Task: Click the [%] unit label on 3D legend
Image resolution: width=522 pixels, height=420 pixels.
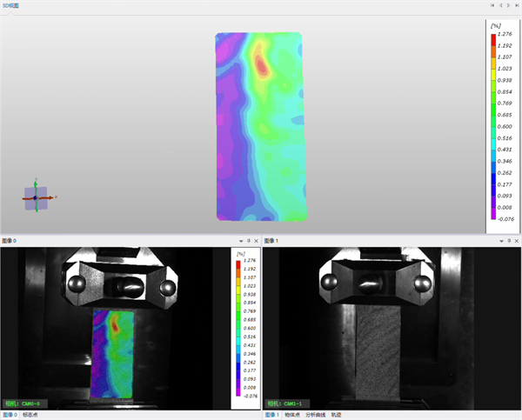Action: click(x=496, y=25)
